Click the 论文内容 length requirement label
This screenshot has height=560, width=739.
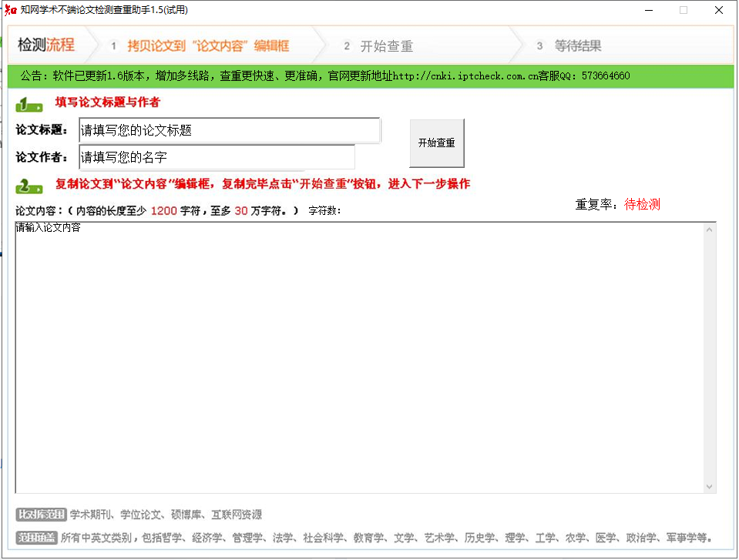coord(157,211)
